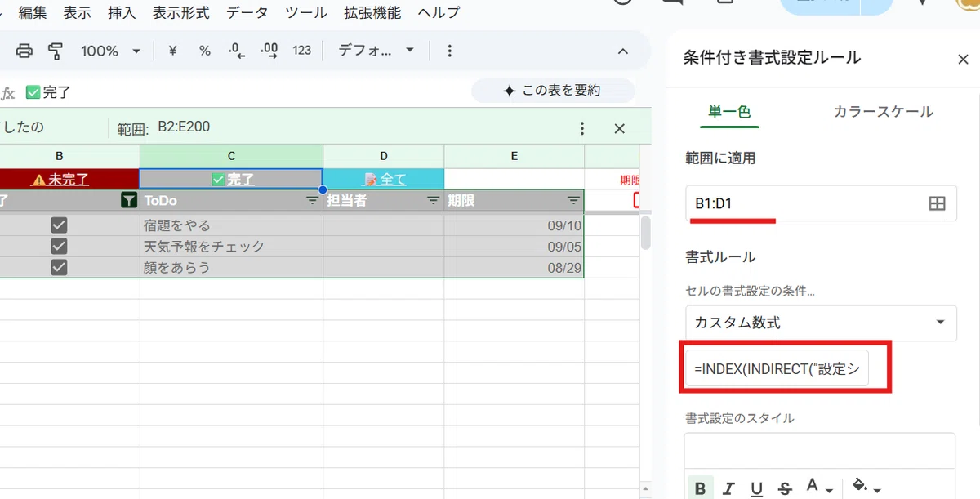980x499 pixels.
Task: Open the ツール menu
Action: point(306,13)
